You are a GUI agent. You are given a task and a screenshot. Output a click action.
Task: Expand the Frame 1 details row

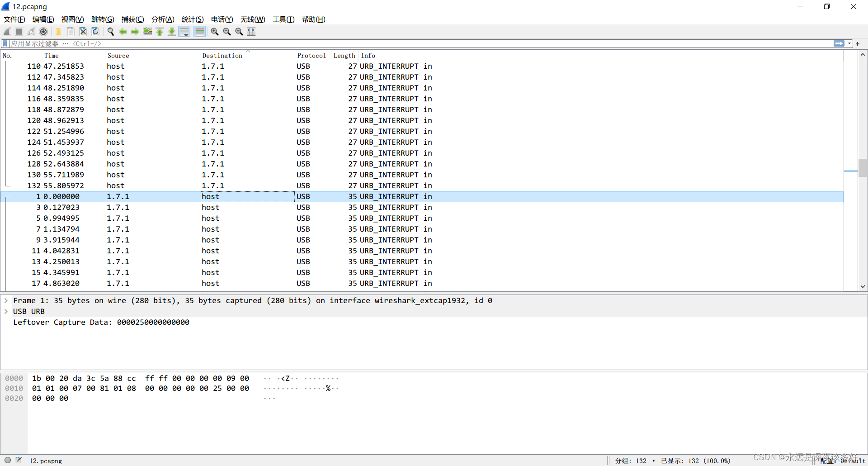click(x=6, y=300)
